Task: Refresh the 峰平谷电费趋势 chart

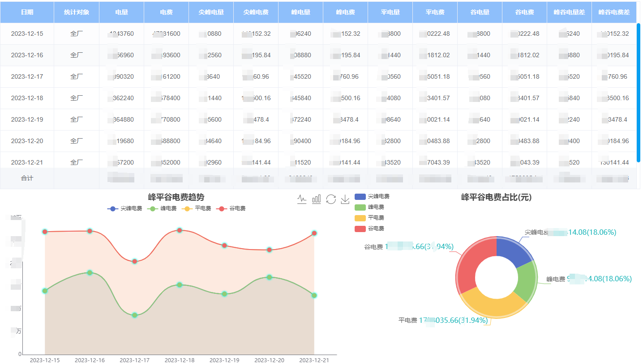Action: [331, 199]
